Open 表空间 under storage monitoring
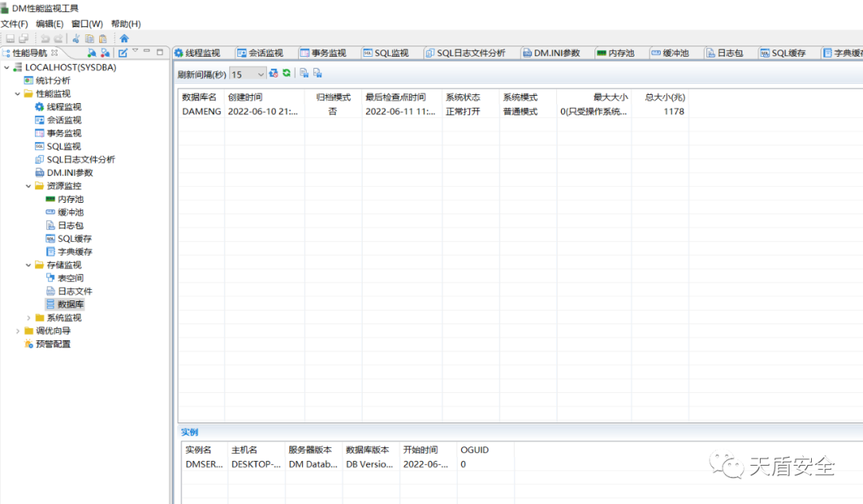The height and width of the screenshot is (504, 863). 70,279
